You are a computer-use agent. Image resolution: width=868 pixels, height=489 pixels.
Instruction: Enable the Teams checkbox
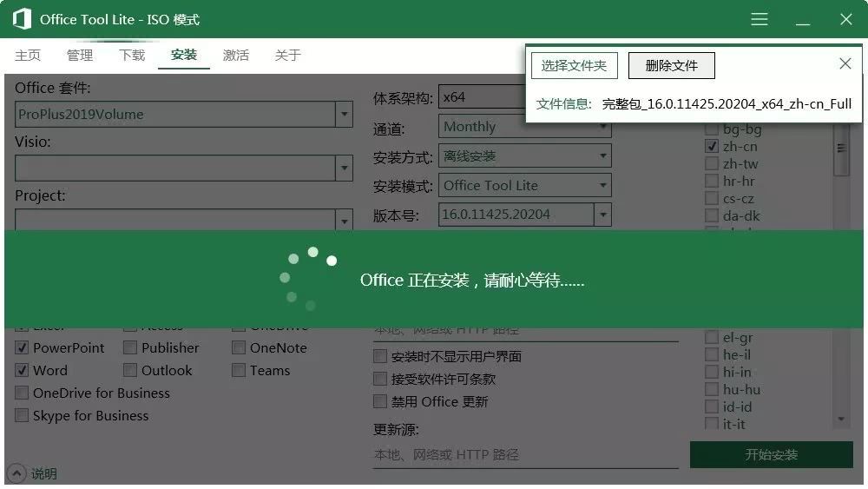(x=239, y=370)
